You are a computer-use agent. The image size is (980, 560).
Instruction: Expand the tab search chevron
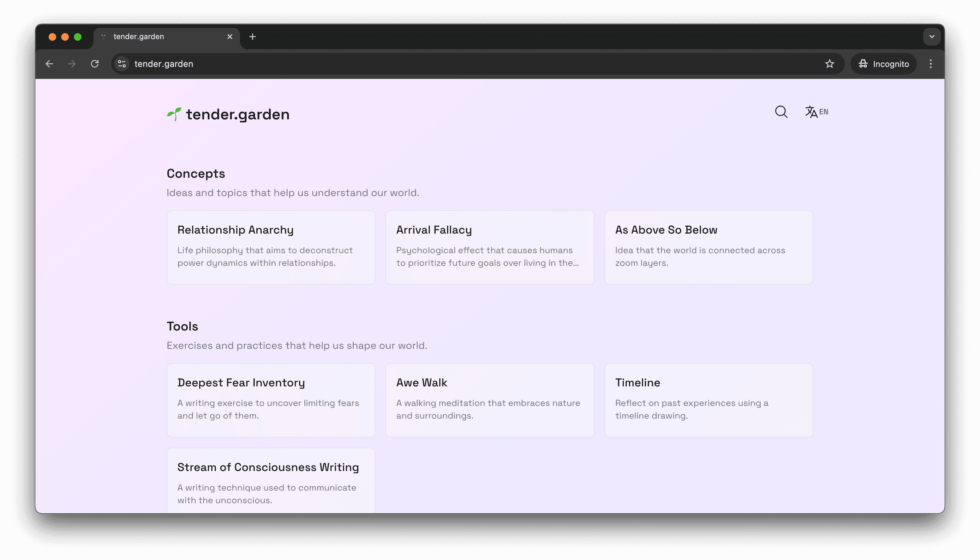pos(932,37)
